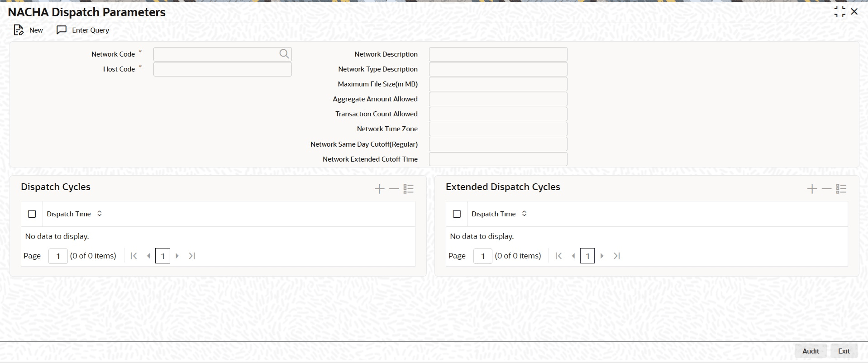The width and height of the screenshot is (868, 363).
Task: Jump to last page in Extended Dispatch Cycles
Action: (x=616, y=256)
